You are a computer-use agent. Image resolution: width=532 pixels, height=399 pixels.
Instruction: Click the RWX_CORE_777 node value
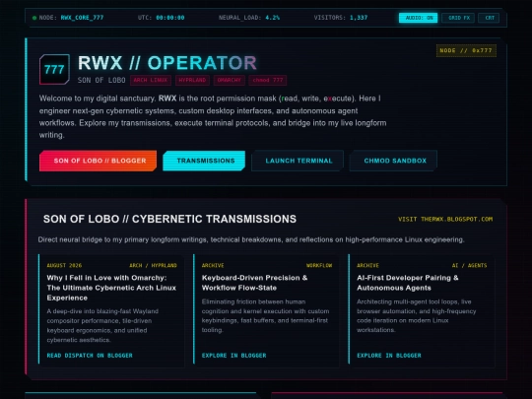tap(82, 18)
